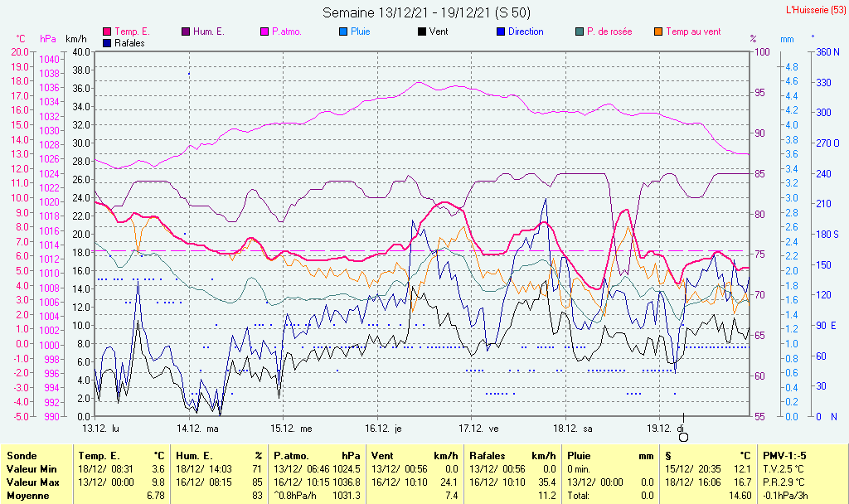Image resolution: width=849 pixels, height=504 pixels.
Task: Click the 'mm' axis unit label above the rain scale
Action: [787, 39]
